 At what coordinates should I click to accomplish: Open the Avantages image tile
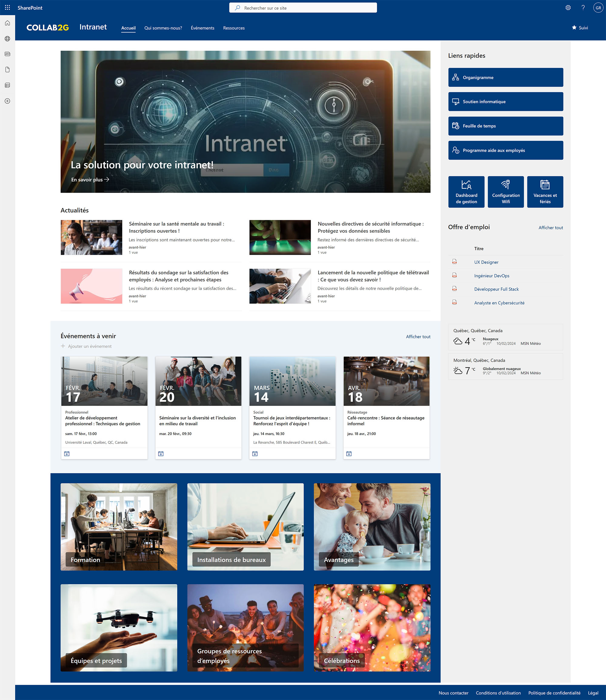(x=372, y=527)
